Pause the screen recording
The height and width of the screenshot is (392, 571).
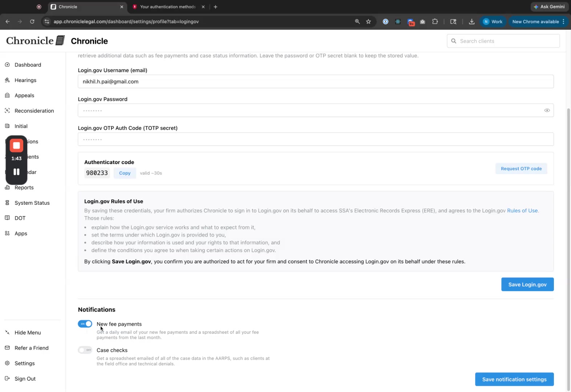point(16,172)
